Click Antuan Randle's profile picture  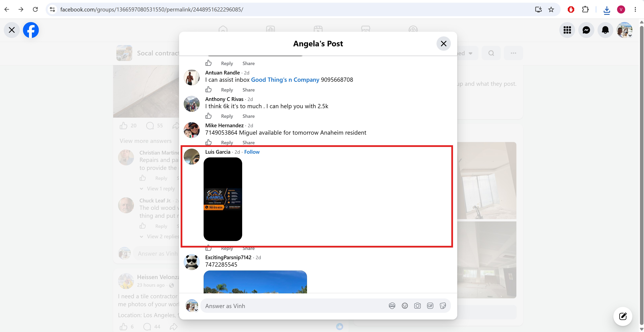click(x=192, y=77)
